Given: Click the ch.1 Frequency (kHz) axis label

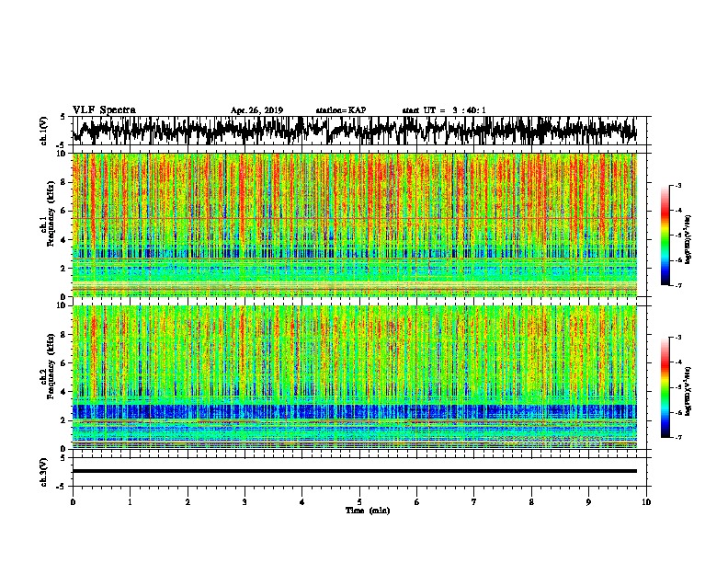Looking at the screenshot, I should tap(47, 214).
